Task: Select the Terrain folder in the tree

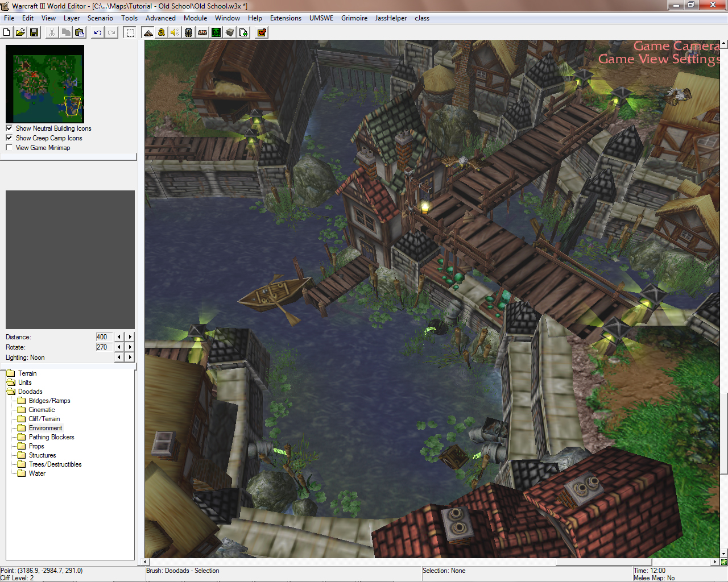Action: pos(27,373)
